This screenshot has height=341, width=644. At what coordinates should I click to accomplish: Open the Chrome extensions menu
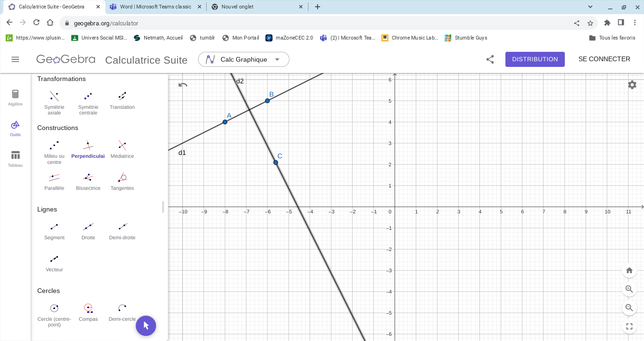pos(607,23)
